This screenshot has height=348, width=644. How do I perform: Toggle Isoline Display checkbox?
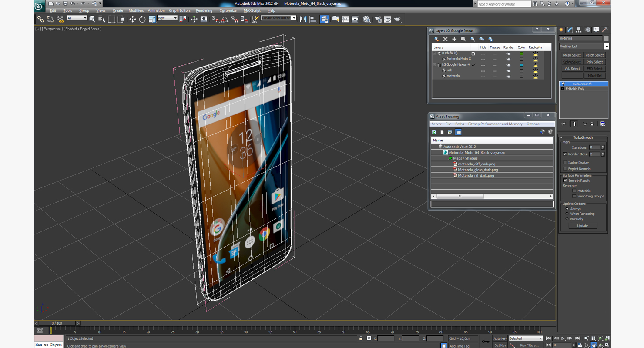[x=565, y=163]
